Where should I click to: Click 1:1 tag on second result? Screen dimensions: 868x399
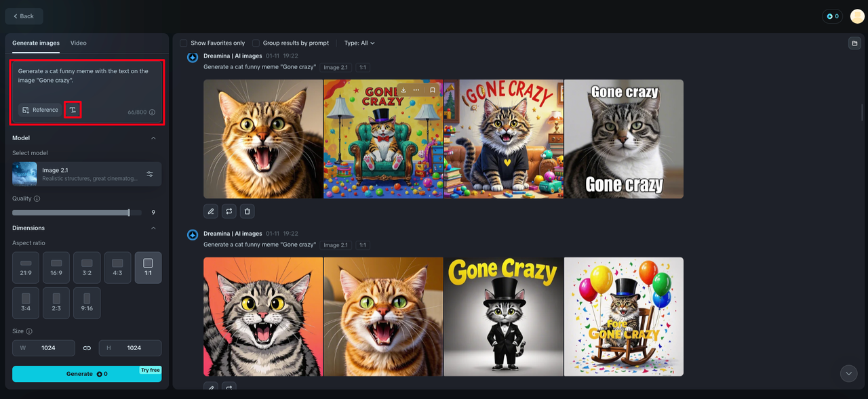tap(363, 245)
